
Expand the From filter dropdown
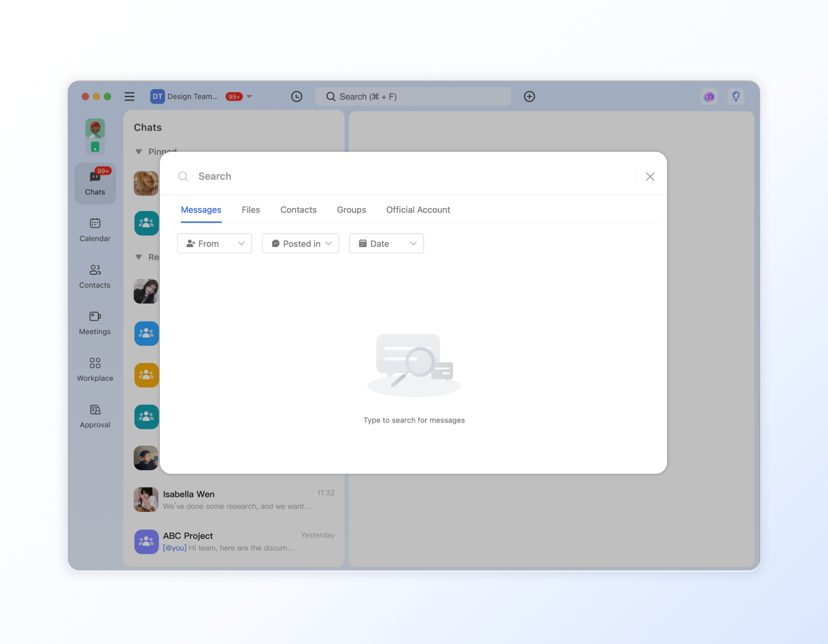click(x=214, y=244)
